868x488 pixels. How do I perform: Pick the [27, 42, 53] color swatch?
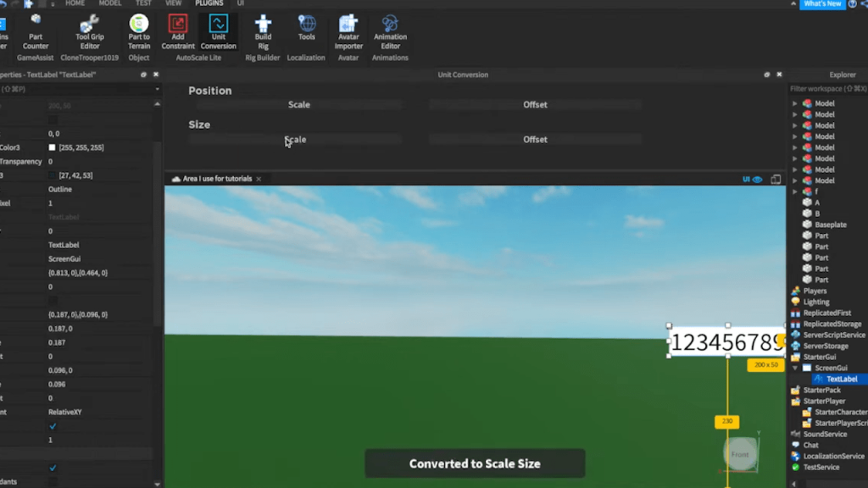[x=52, y=175]
